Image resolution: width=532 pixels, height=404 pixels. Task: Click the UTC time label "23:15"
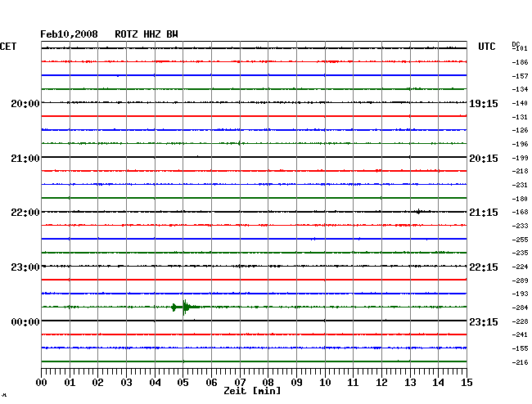[484, 321]
